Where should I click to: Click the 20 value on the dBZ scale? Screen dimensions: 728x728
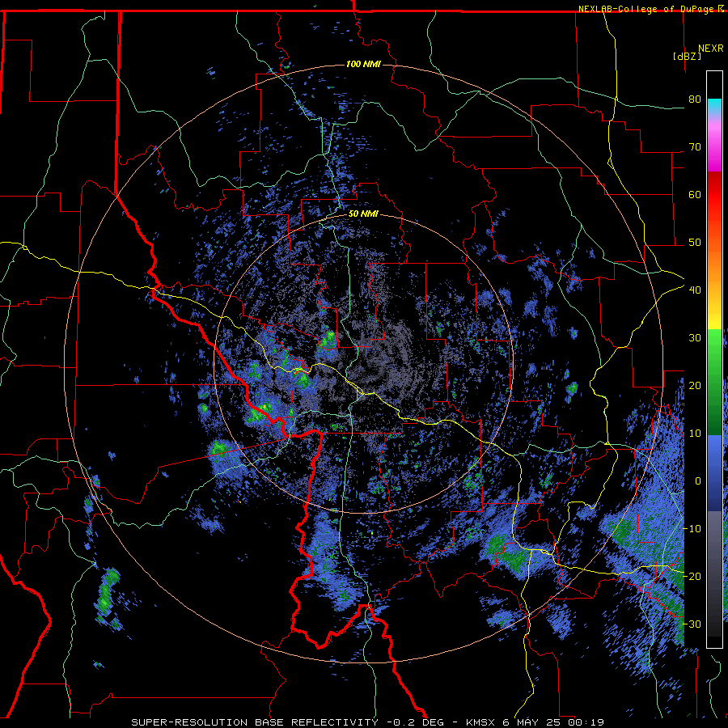(695, 385)
